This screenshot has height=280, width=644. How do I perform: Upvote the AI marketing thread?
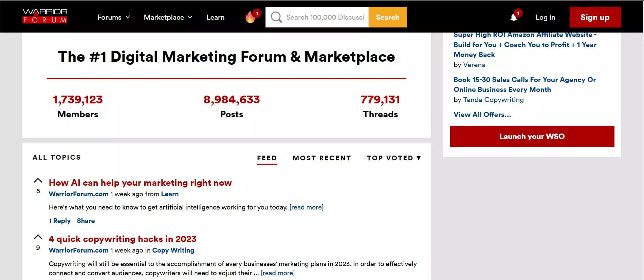coord(38,180)
